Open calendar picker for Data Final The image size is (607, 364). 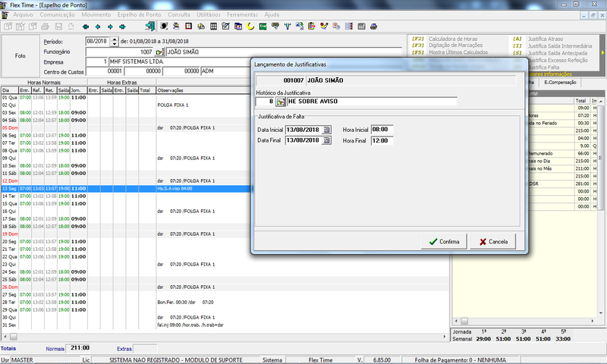point(326,140)
